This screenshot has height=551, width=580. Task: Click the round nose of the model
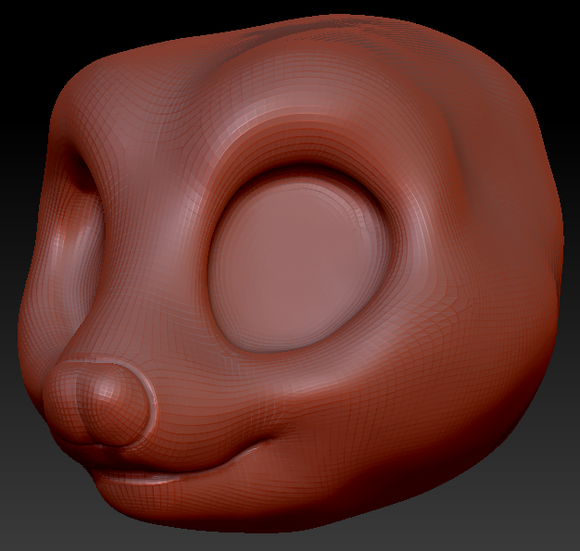(x=98, y=402)
